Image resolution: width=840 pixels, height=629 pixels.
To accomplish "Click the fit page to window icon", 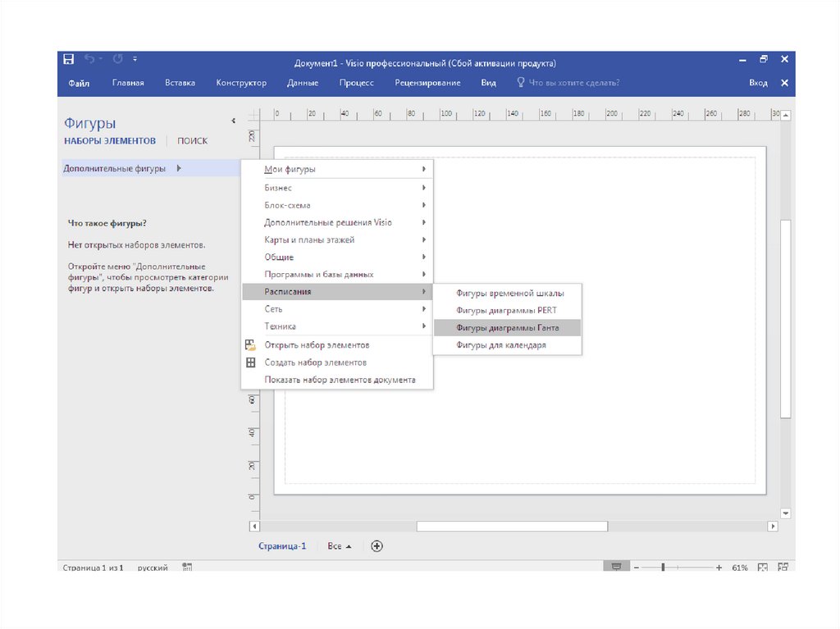I will 762,567.
